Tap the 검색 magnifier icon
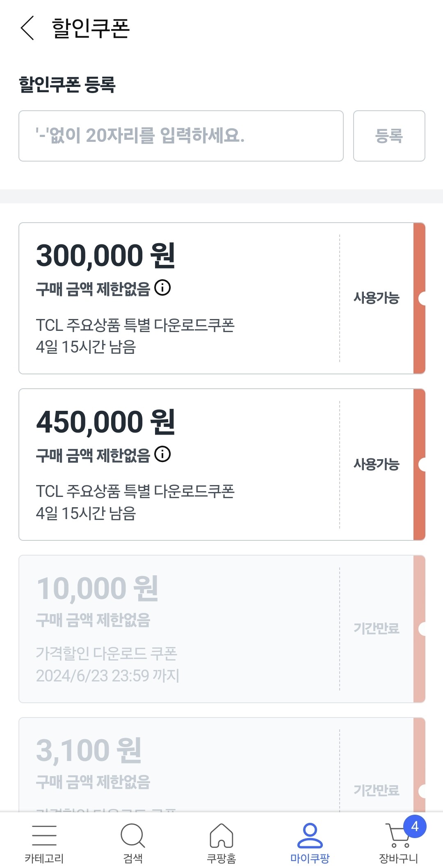 click(x=132, y=836)
